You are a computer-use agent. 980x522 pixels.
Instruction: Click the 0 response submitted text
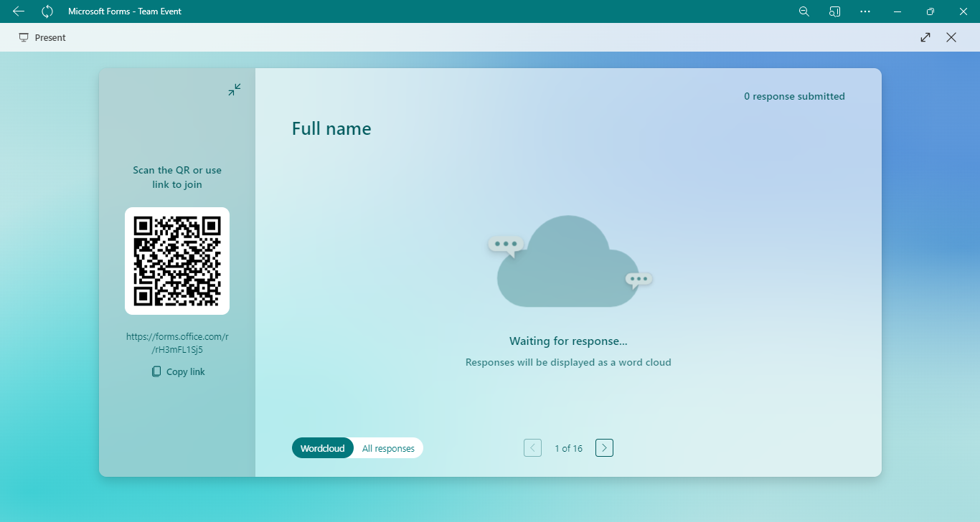794,96
